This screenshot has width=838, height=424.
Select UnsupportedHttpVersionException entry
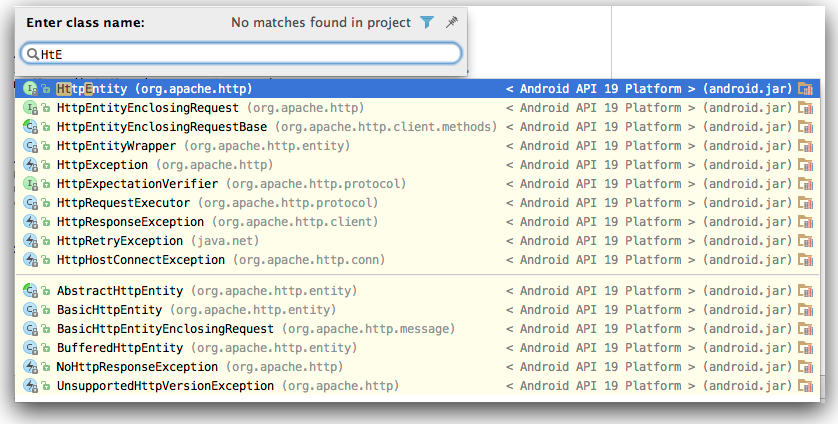417,386
